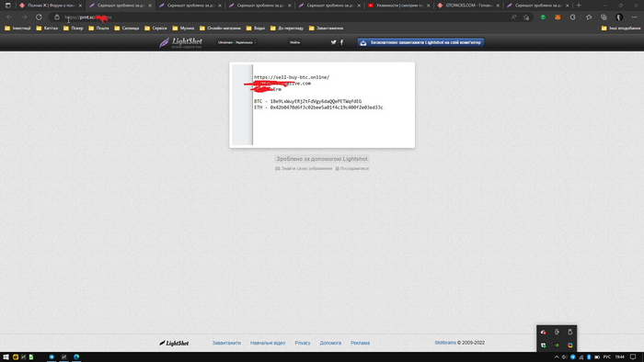Go forward to the next page
The height and width of the screenshot is (362, 644).
(x=24, y=17)
